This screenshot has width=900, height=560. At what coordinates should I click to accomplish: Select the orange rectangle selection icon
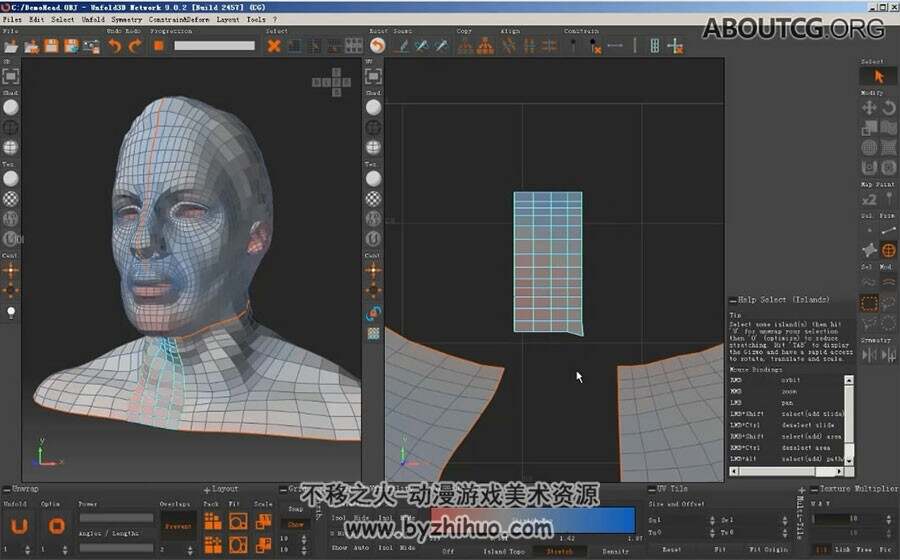point(869,303)
